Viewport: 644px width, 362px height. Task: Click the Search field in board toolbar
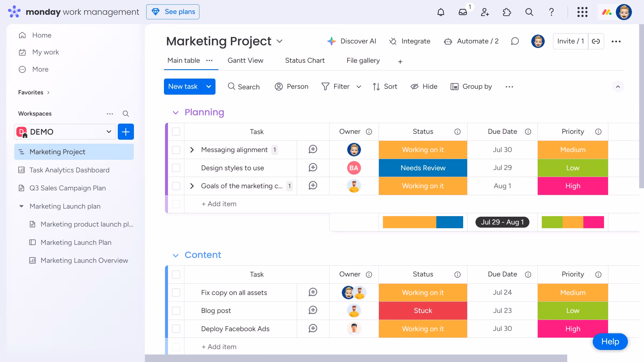(244, 87)
